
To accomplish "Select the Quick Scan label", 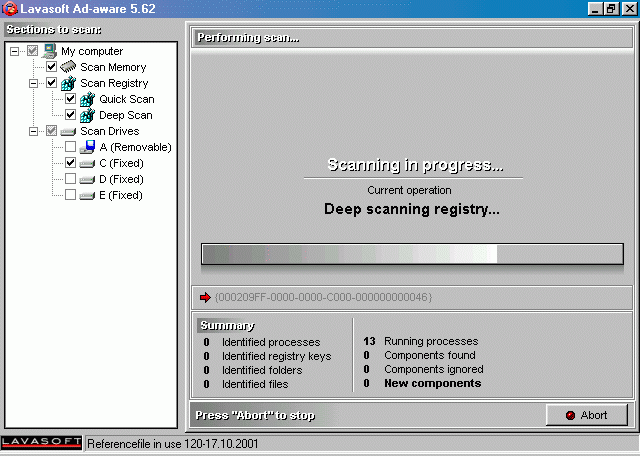I will (x=127, y=99).
